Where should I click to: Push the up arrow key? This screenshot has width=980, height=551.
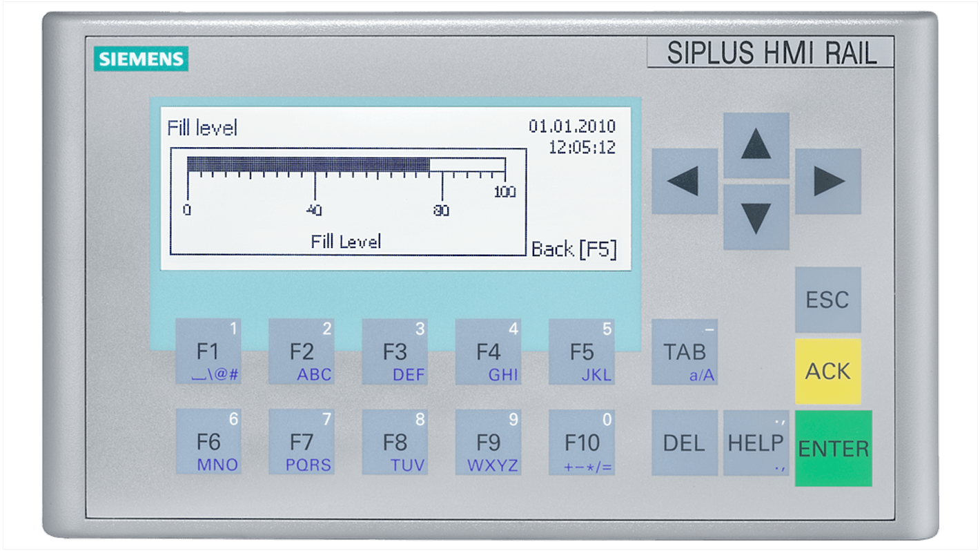(x=756, y=145)
